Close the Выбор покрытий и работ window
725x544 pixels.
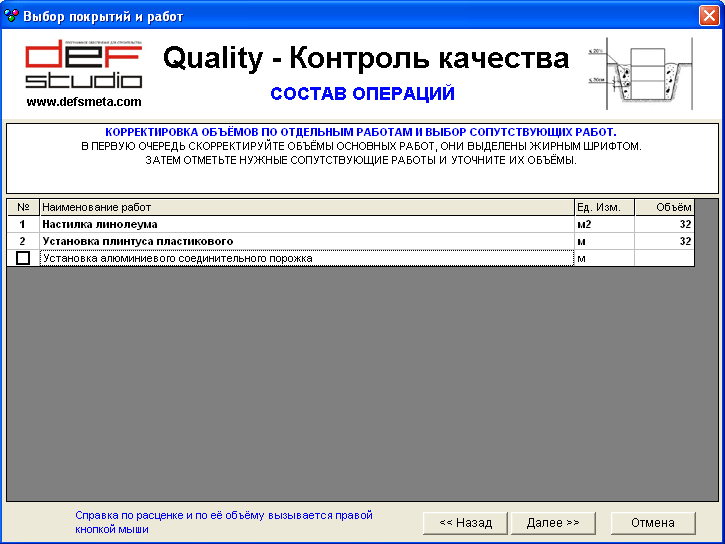708,16
